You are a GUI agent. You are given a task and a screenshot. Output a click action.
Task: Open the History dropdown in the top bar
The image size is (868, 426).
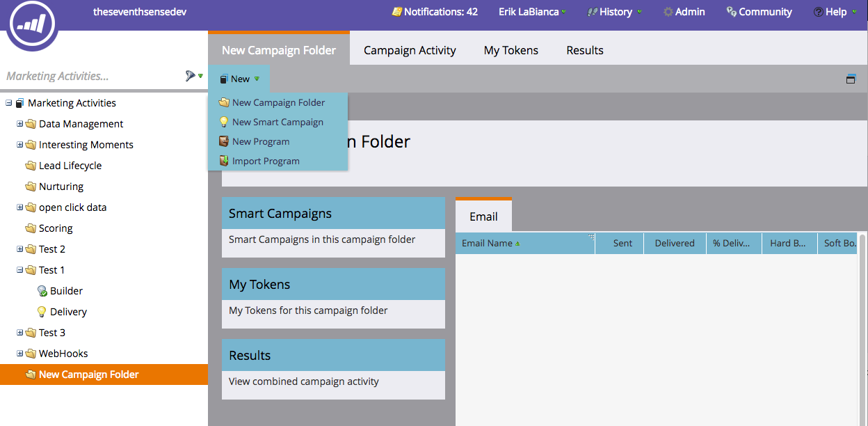click(615, 12)
